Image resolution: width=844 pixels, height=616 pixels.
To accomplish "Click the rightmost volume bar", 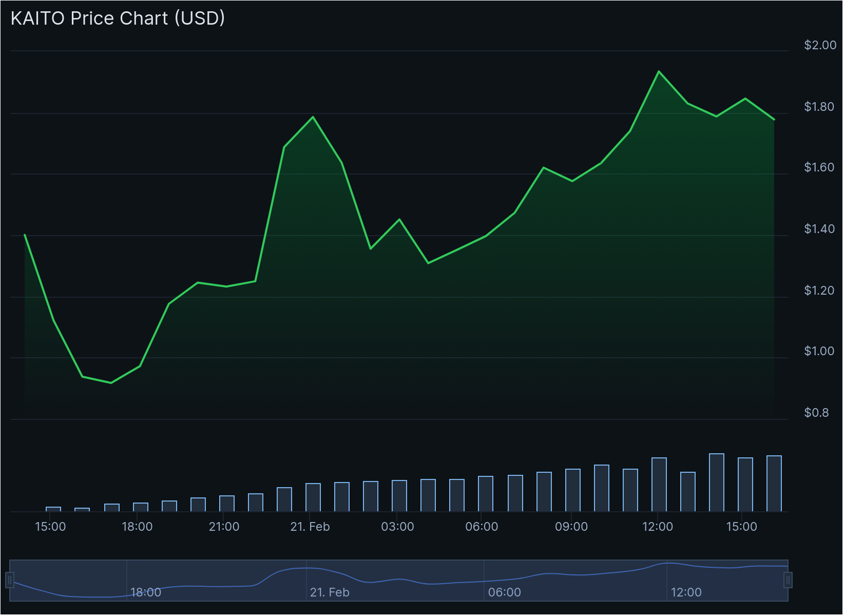I will coord(774,484).
